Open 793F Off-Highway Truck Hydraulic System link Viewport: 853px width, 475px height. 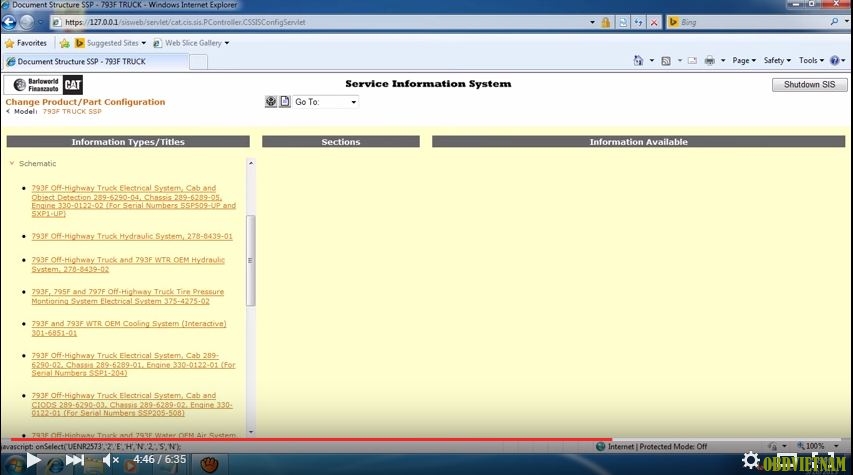(131, 236)
